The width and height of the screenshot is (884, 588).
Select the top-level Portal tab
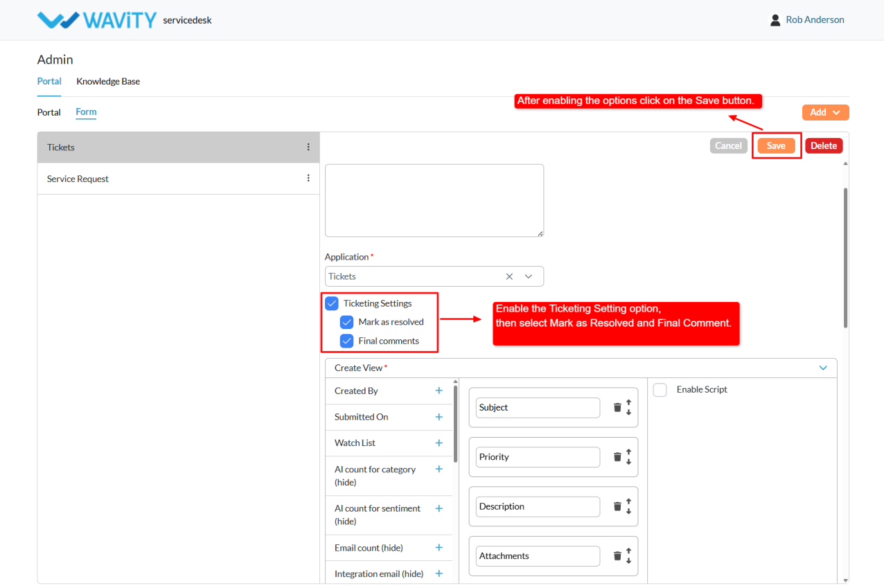pyautogui.click(x=49, y=81)
